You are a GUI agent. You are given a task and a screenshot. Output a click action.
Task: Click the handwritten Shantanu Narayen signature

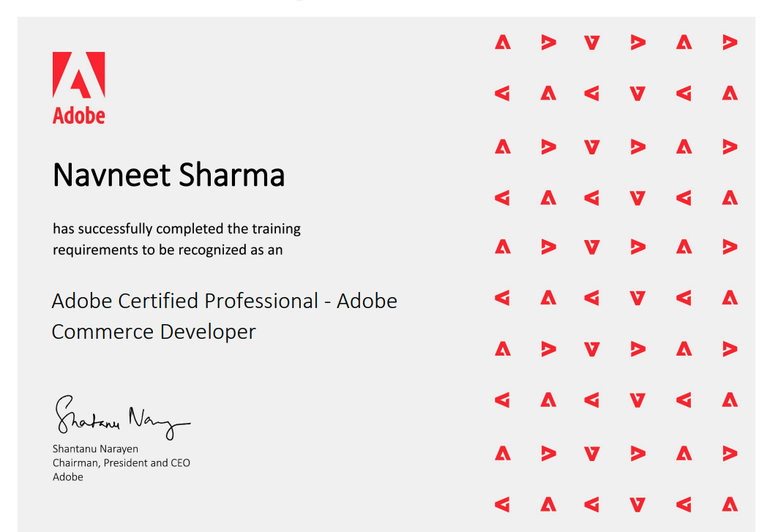point(121,418)
